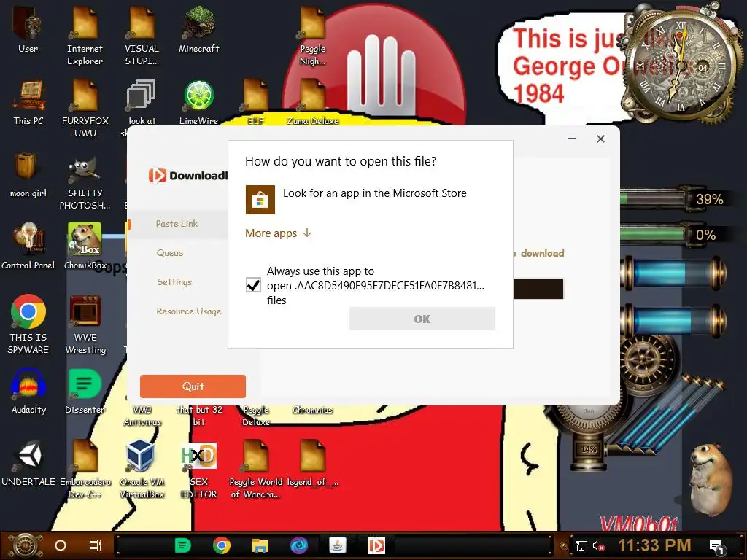Open the SEX EDITOR HxD desktop icon
The image size is (747, 560).
[198, 469]
